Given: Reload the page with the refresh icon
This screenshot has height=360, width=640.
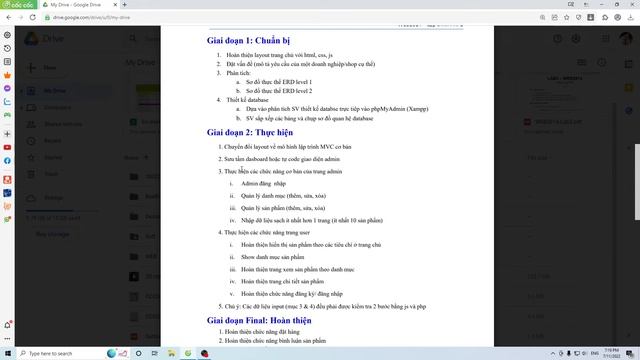Looking at the screenshot, I should coord(33,18).
